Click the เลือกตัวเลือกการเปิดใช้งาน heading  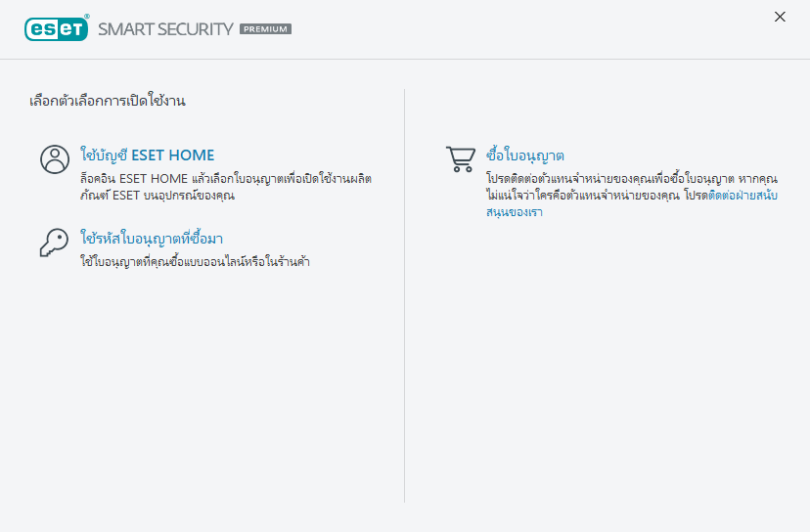(x=108, y=101)
